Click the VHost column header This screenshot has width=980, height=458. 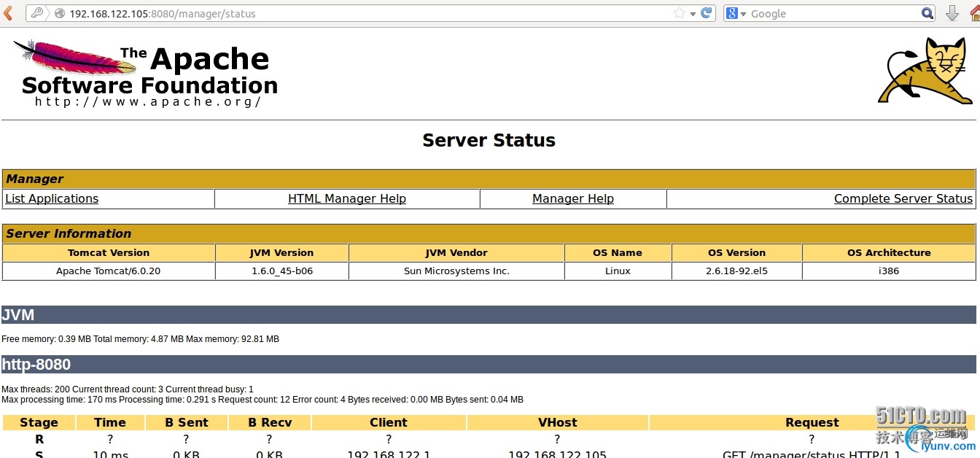click(x=557, y=422)
